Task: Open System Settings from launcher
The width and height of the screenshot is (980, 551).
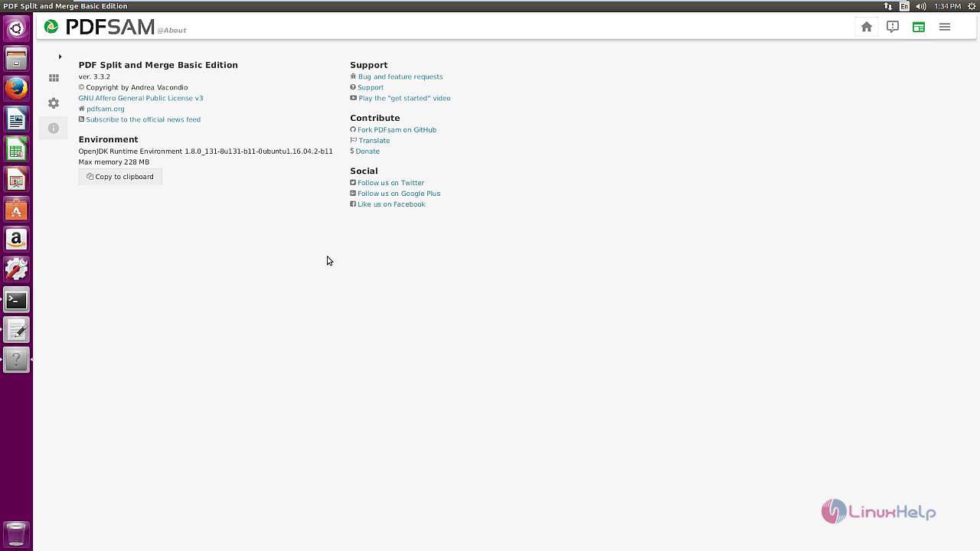Action: coord(16,269)
